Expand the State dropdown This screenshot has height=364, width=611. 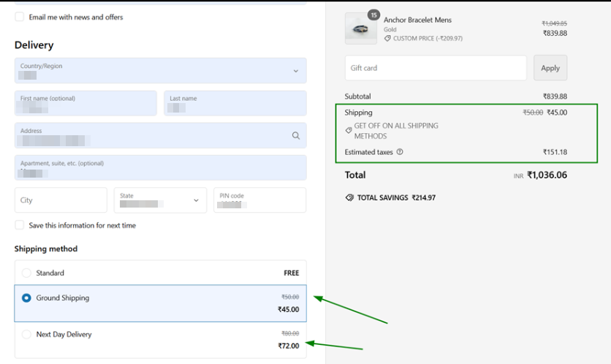[160, 200]
